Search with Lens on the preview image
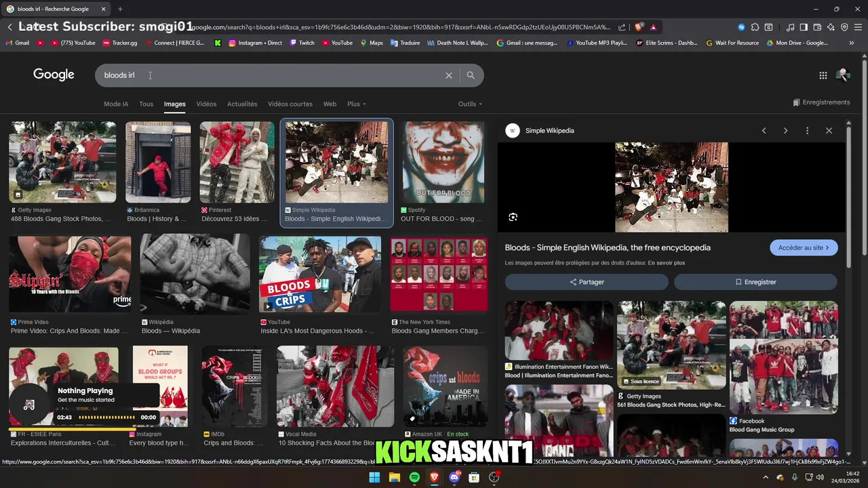This screenshot has width=868, height=488. click(x=513, y=217)
